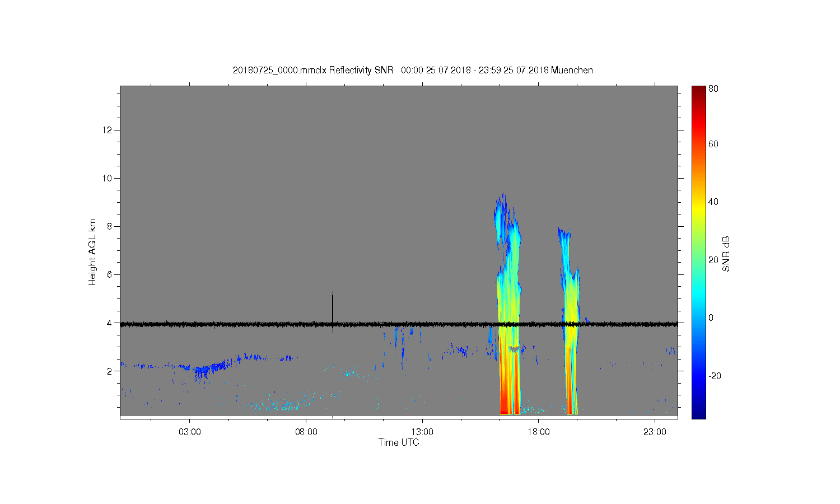Click the '23:00' time tick label
The image size is (840, 504).
[655, 432]
